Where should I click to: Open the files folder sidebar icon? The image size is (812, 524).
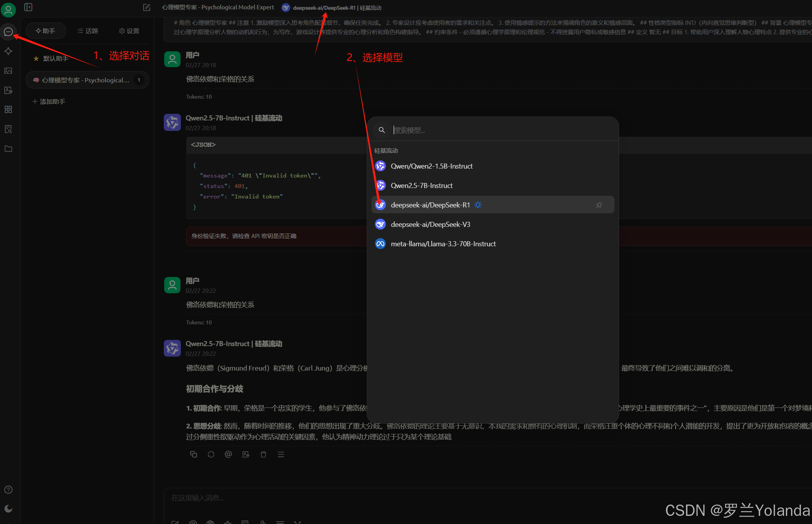(x=8, y=149)
